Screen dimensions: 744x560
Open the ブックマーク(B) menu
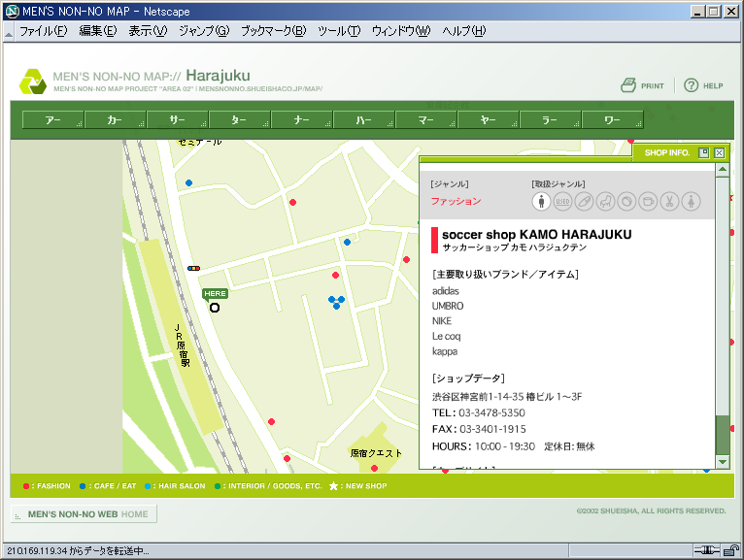point(273,31)
